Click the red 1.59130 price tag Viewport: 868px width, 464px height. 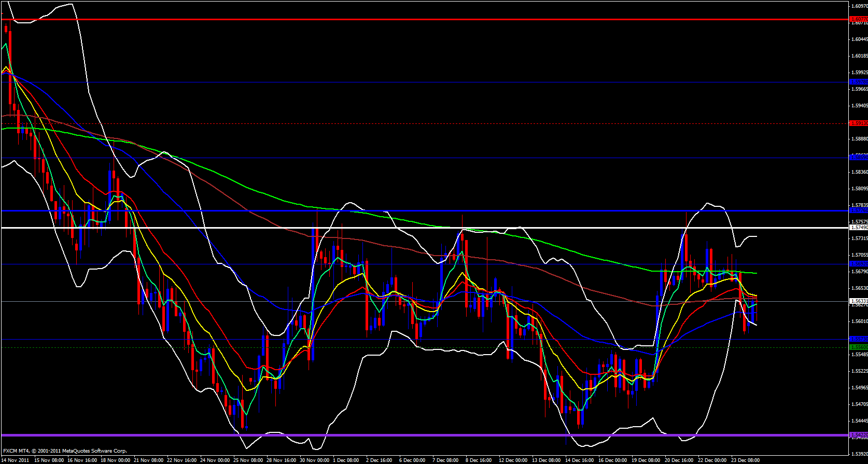tap(859, 123)
